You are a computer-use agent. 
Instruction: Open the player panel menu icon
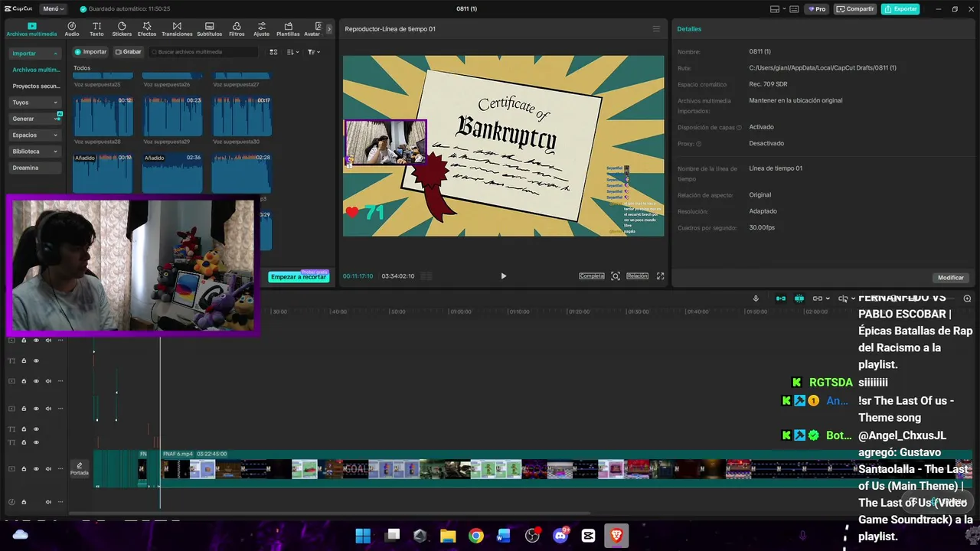coord(656,29)
